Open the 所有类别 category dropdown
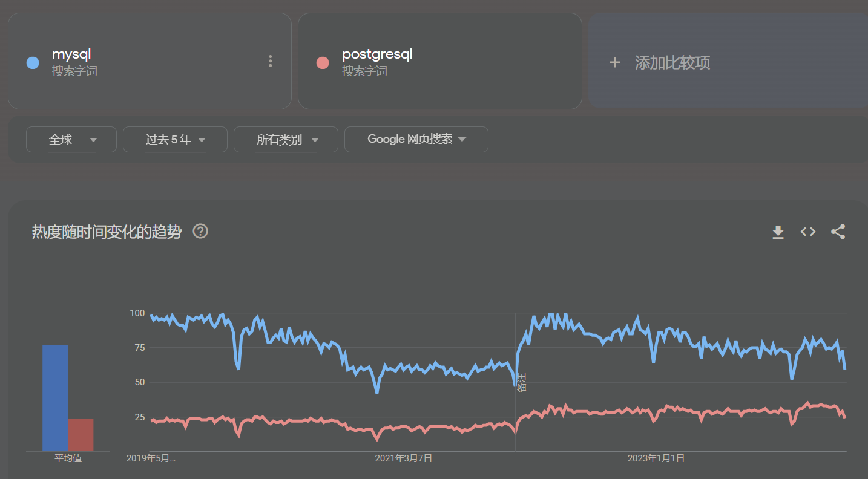This screenshot has width=868, height=479. click(286, 139)
